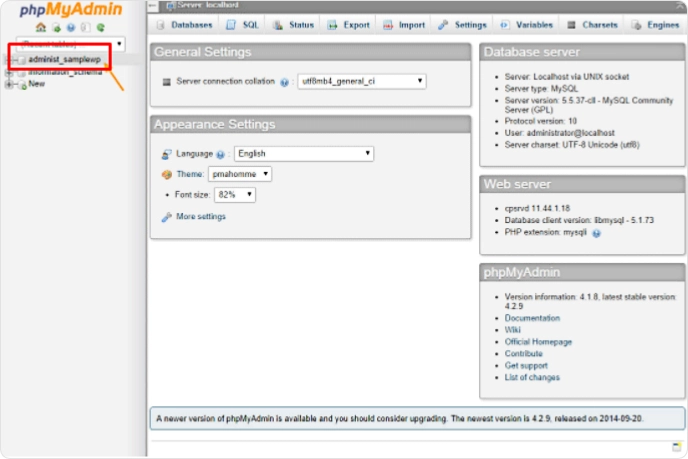This screenshot has width=688, height=459.
Task: Click the collapse navigation arrow in top bar
Action: (x=153, y=5)
